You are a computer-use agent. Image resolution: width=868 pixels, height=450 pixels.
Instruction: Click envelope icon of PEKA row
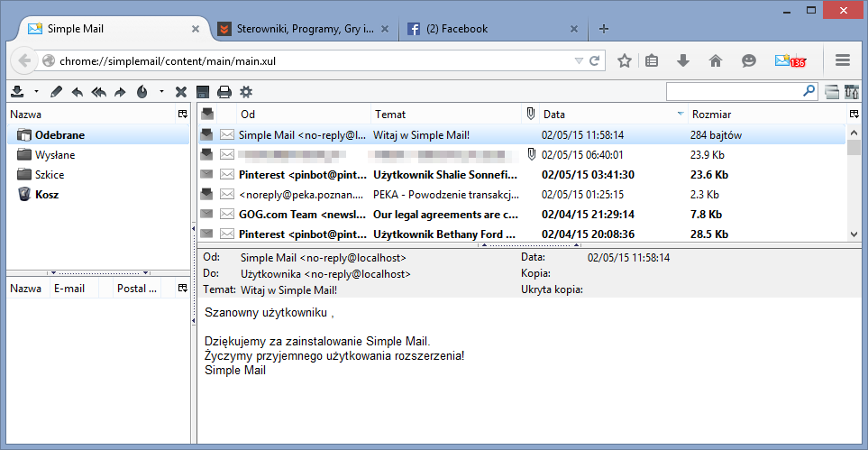(226, 194)
